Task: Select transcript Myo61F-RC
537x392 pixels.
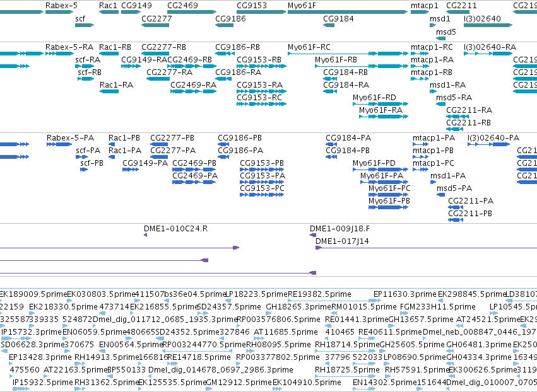Action: coord(309,47)
